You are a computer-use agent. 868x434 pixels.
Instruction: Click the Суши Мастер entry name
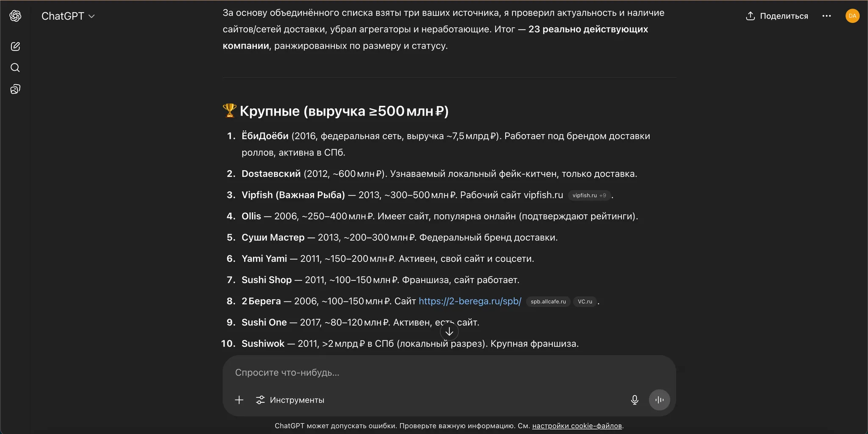coord(273,237)
